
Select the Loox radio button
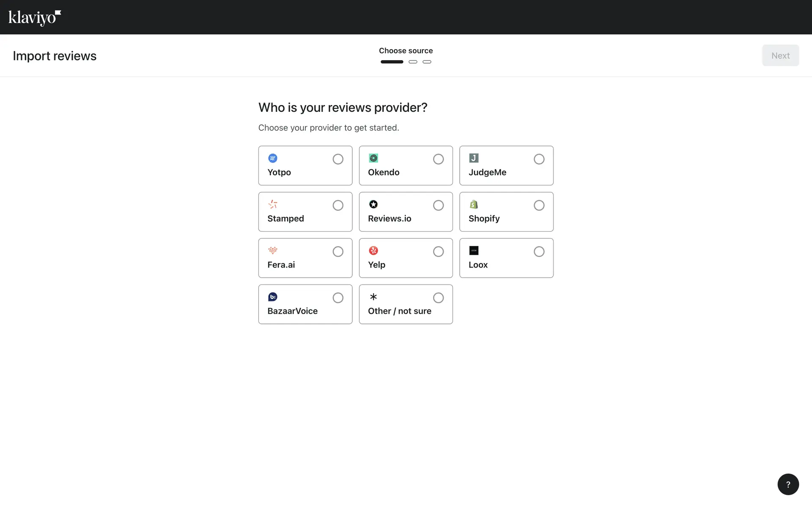(539, 251)
